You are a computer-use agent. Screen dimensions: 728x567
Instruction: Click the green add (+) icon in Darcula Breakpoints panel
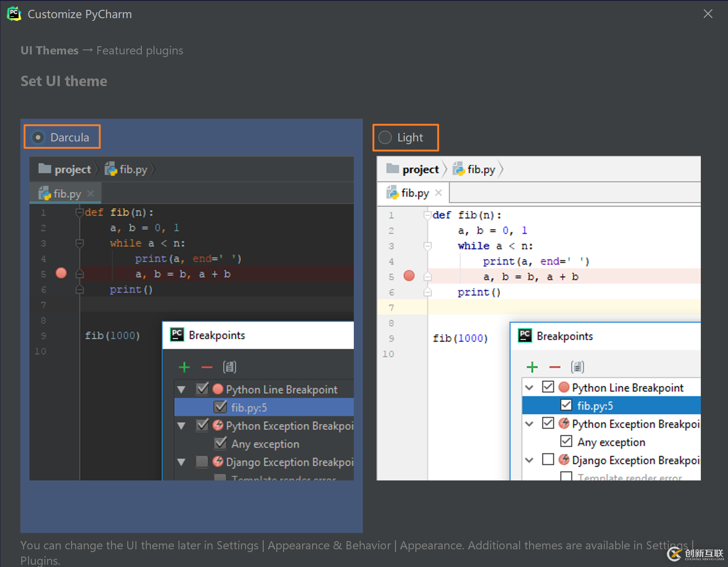tap(184, 367)
